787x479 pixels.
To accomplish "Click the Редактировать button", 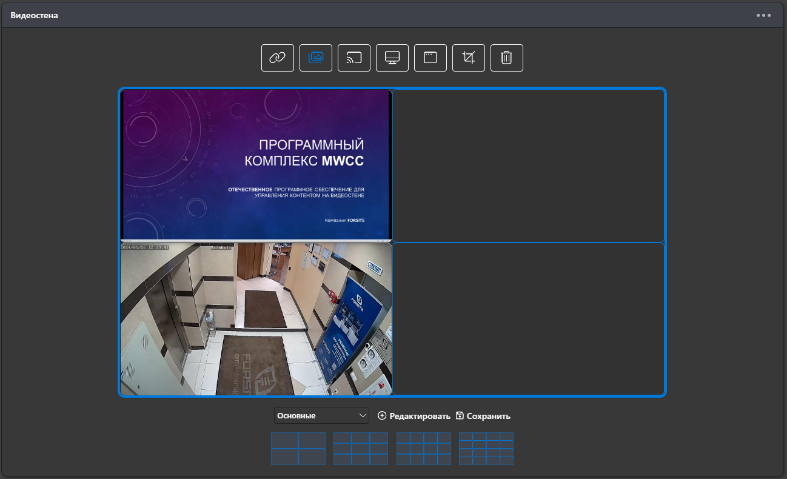I will (414, 416).
